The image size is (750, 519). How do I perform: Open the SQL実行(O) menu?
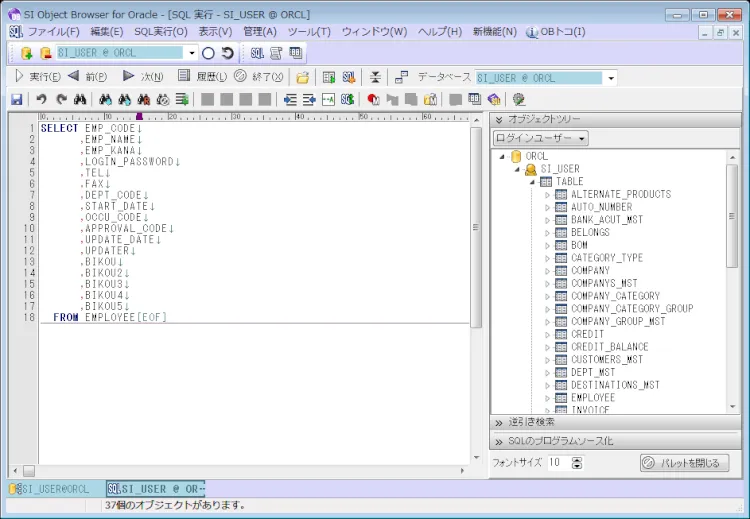click(161, 32)
